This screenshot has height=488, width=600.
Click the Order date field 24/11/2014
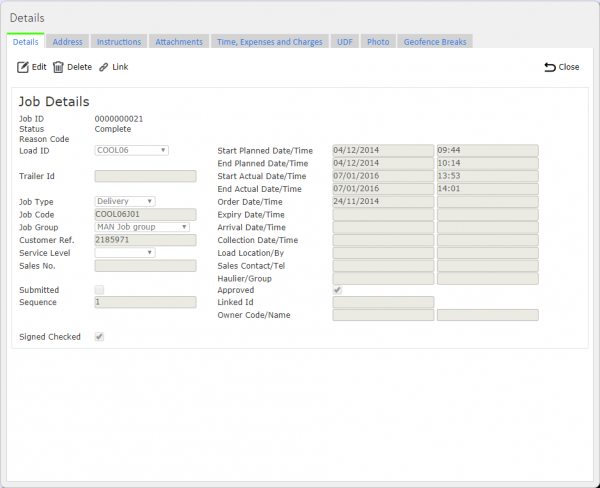point(383,202)
